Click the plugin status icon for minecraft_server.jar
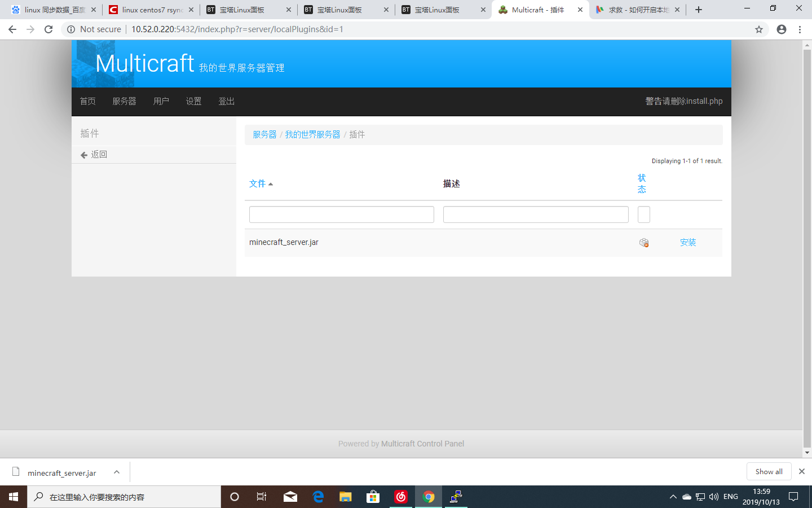The width and height of the screenshot is (812, 508). pyautogui.click(x=644, y=243)
